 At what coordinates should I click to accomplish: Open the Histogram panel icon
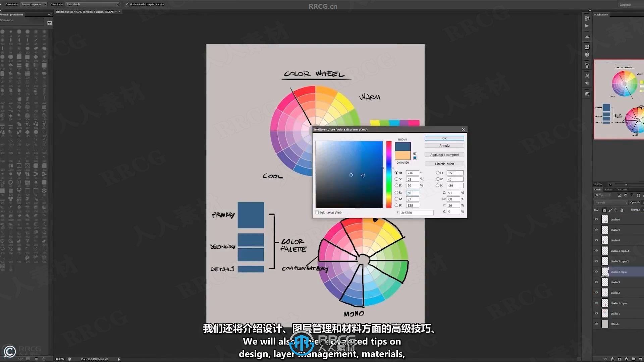pos(587,37)
